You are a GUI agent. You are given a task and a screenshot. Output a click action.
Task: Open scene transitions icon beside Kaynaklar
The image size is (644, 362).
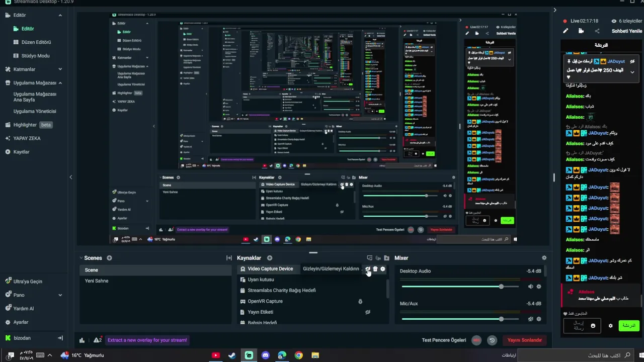[229, 258]
